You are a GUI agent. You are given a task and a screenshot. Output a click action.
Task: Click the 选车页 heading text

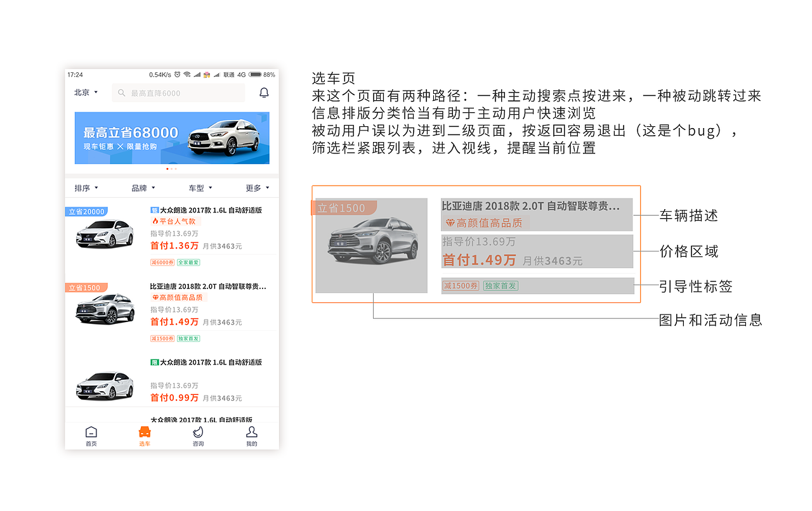pos(334,79)
